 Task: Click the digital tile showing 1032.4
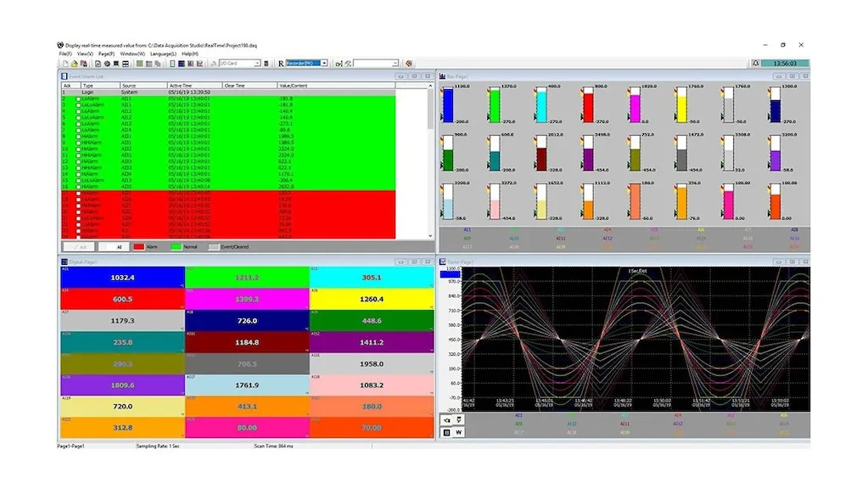click(122, 278)
